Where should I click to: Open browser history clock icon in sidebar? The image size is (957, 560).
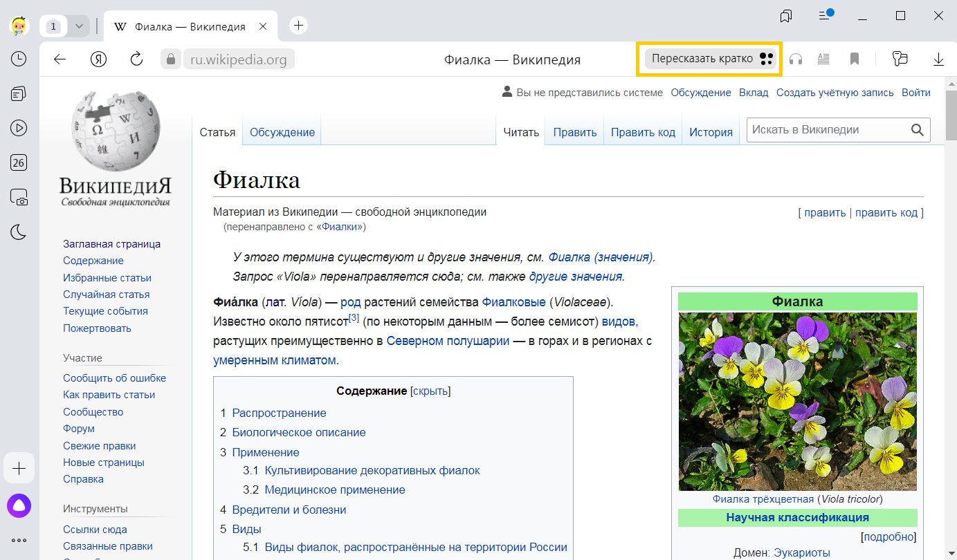pos(19,59)
